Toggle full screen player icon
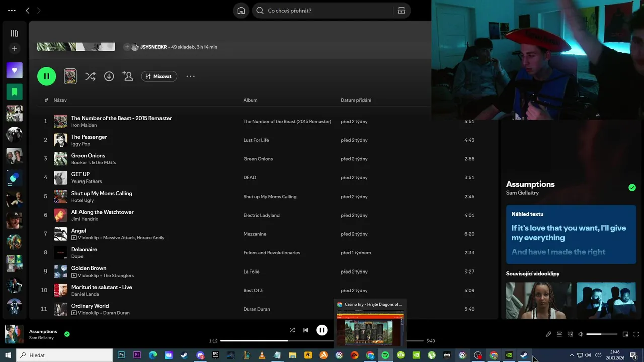 (636, 334)
